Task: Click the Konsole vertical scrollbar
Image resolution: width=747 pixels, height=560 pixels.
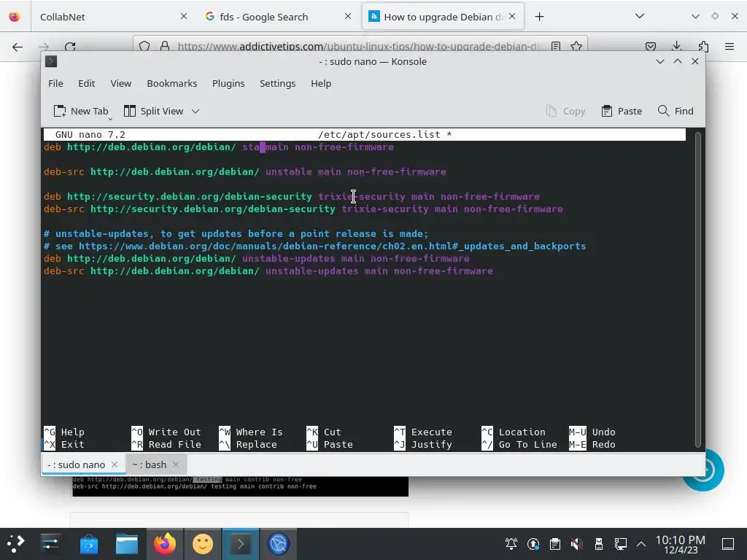Action: pos(698,289)
